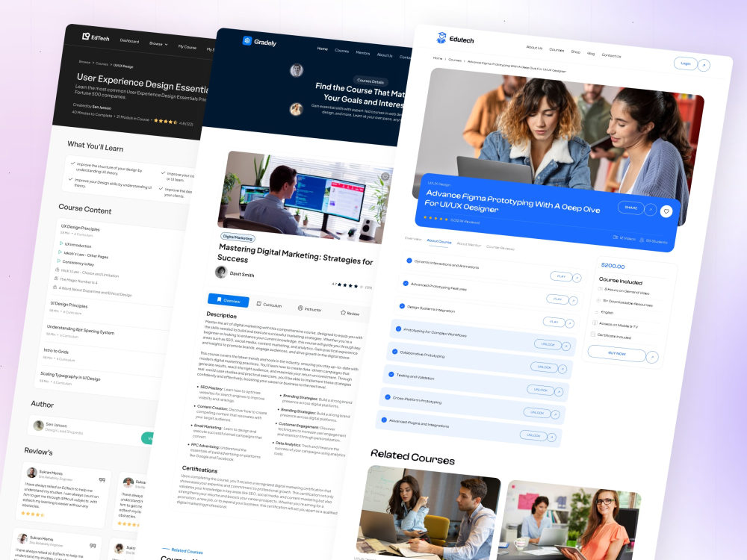Click the Login button in Edutech header
Screen dimensions: 747x560
(x=686, y=63)
